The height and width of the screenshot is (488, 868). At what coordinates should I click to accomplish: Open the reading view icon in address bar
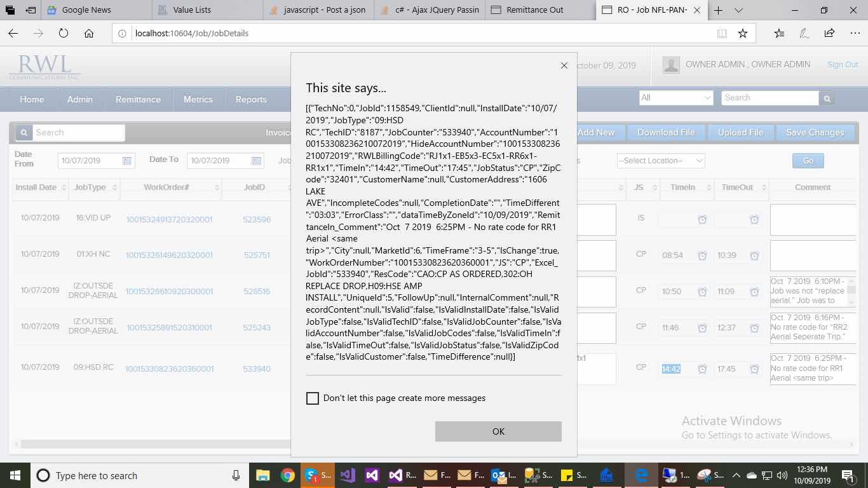[722, 34]
